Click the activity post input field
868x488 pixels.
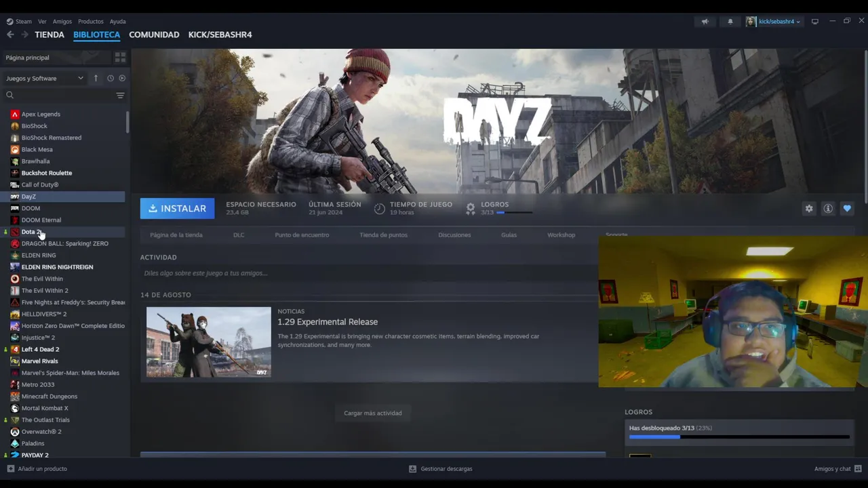[x=370, y=273]
